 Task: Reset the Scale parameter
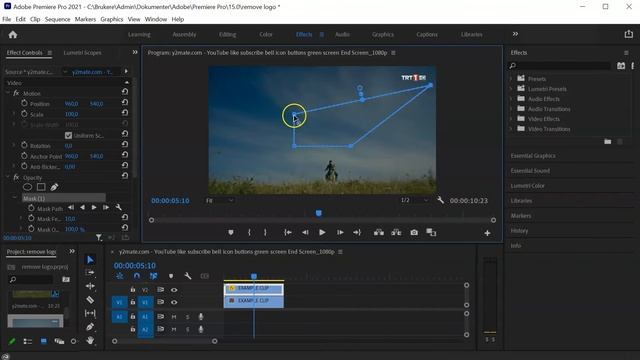point(125,113)
